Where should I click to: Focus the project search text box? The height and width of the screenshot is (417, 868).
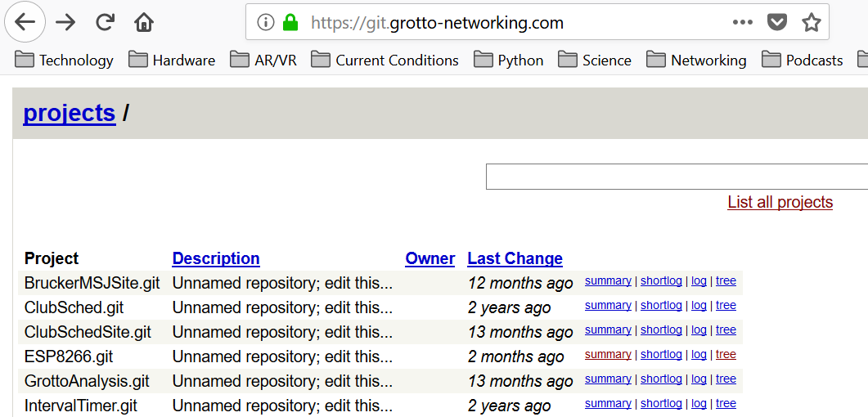click(x=677, y=177)
